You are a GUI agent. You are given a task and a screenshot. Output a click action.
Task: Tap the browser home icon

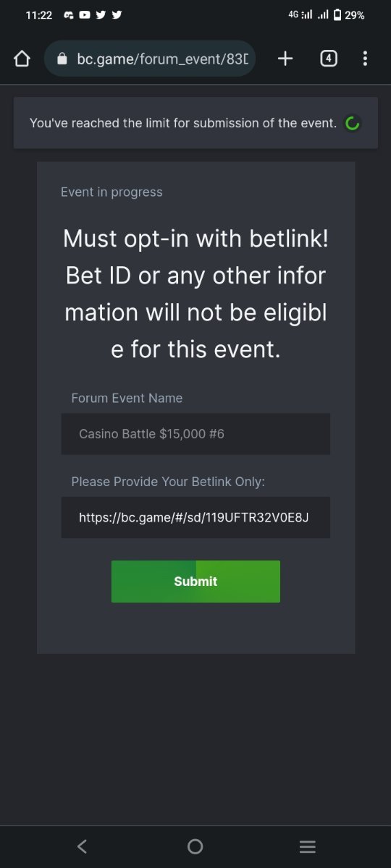[x=22, y=59]
